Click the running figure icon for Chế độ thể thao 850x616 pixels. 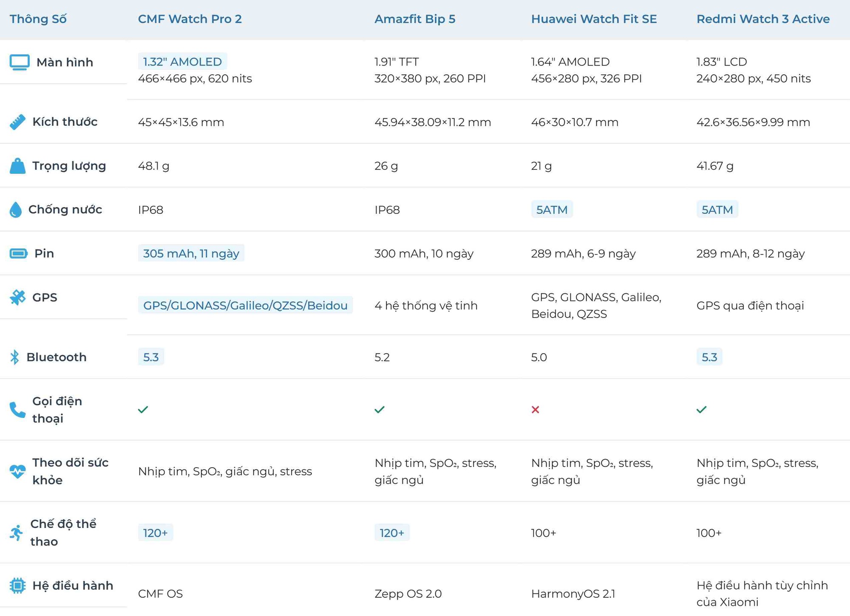pyautogui.click(x=17, y=533)
